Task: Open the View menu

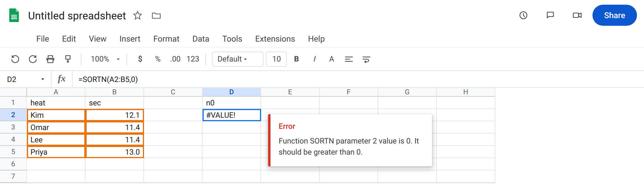Action: coord(97,39)
